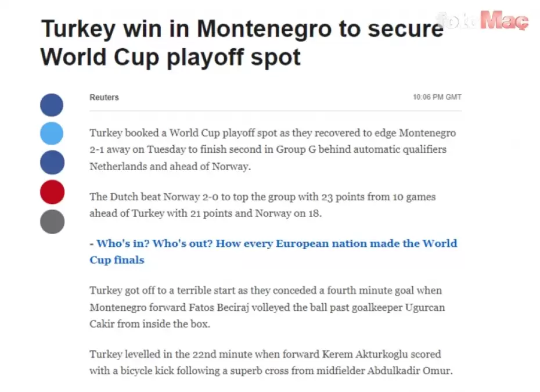Click "World Cup playoff spot" in the headline
This screenshot has width=540, height=392.
[171, 57]
